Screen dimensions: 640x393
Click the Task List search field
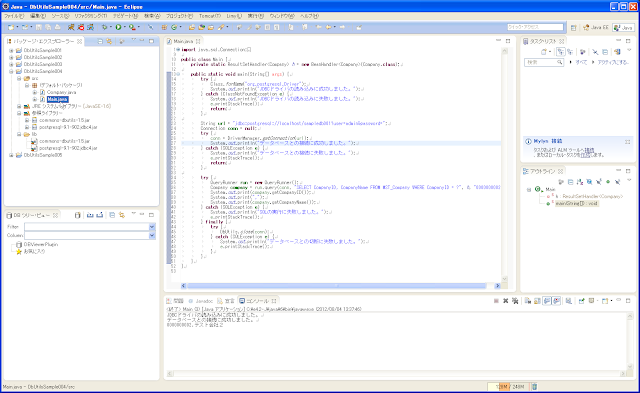coord(544,62)
